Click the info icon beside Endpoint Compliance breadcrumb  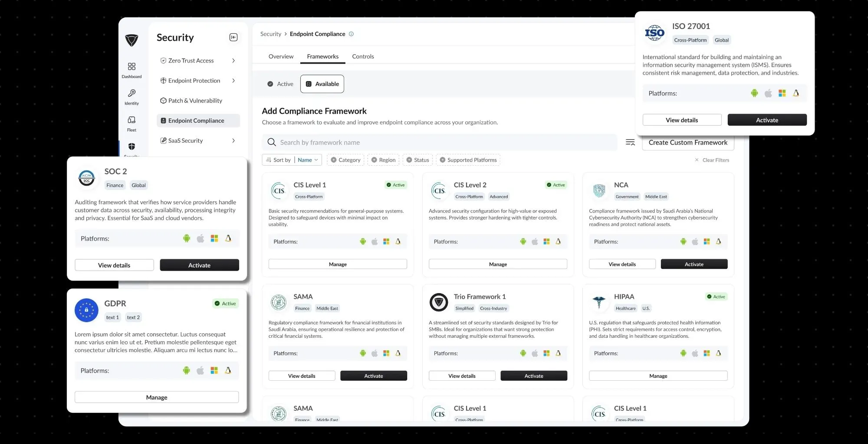pos(351,34)
